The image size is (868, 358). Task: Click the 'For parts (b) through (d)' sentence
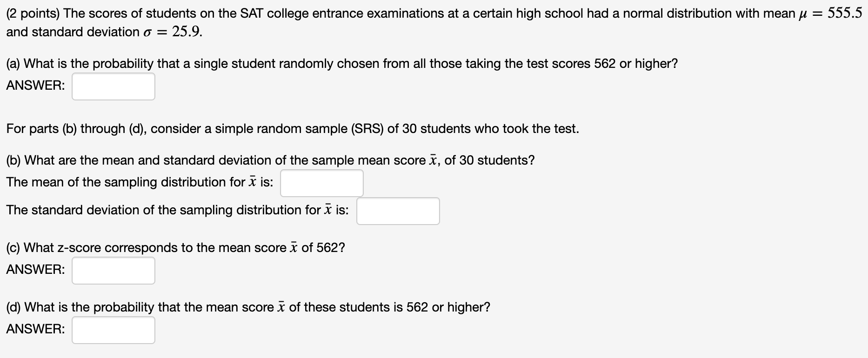tap(293, 129)
